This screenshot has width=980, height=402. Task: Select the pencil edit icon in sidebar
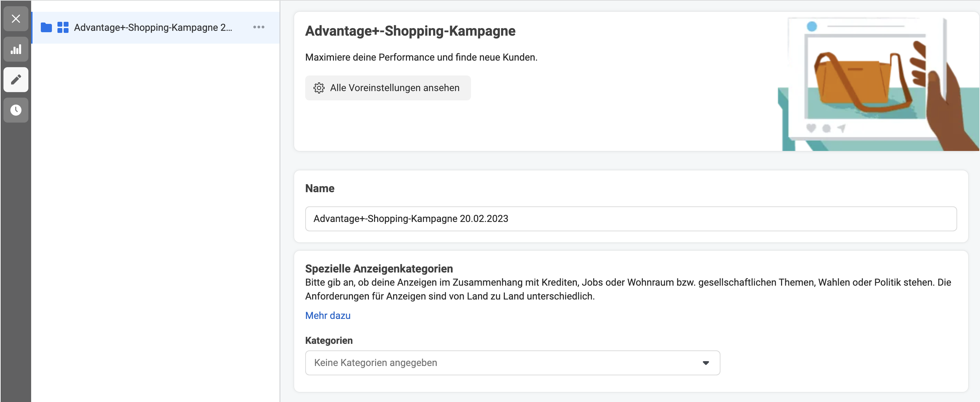pyautogui.click(x=16, y=80)
